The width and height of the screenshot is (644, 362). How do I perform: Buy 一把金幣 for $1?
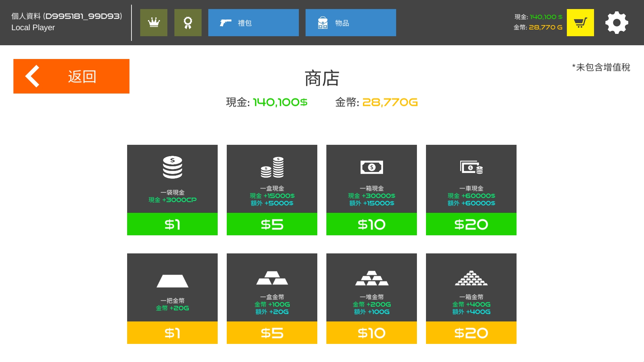click(172, 333)
